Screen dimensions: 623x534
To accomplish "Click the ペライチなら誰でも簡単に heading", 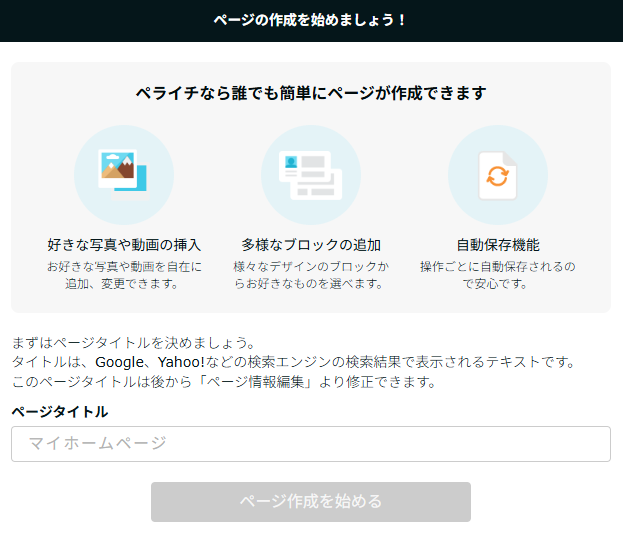I will [x=311, y=93].
